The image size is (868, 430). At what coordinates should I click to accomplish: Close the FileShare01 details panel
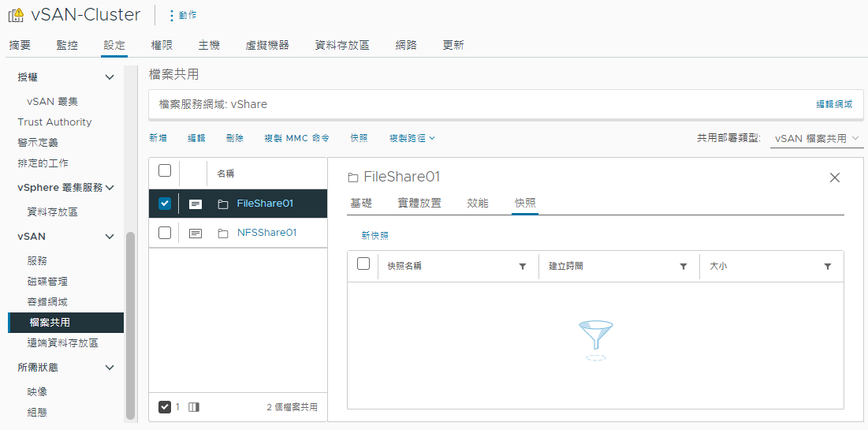pyautogui.click(x=835, y=178)
